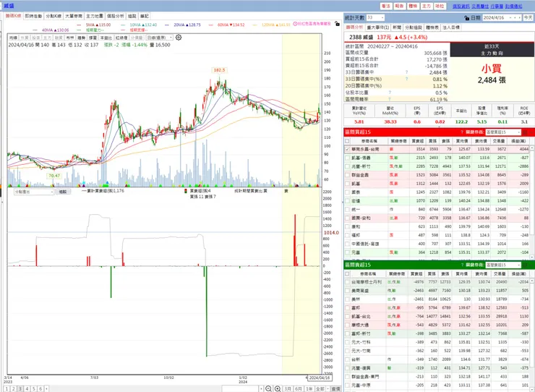
Task: Click the 2024/04/16 timeline date marker
Action: 320,378
